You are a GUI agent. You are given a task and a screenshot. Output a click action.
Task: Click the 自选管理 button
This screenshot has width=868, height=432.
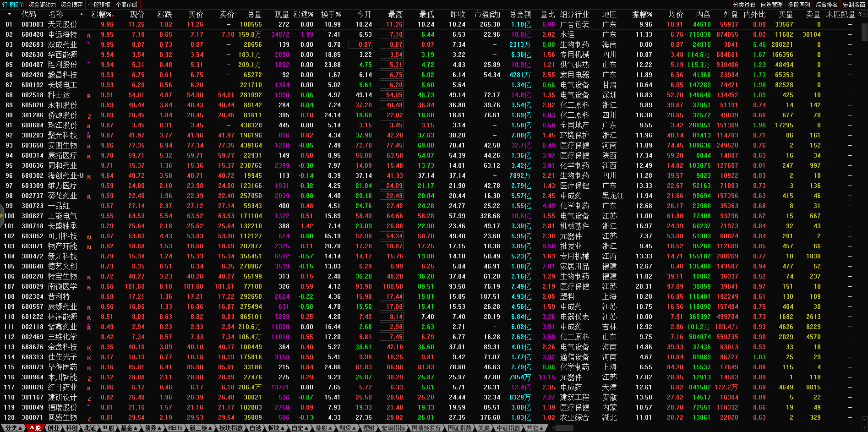pyautogui.click(x=771, y=5)
